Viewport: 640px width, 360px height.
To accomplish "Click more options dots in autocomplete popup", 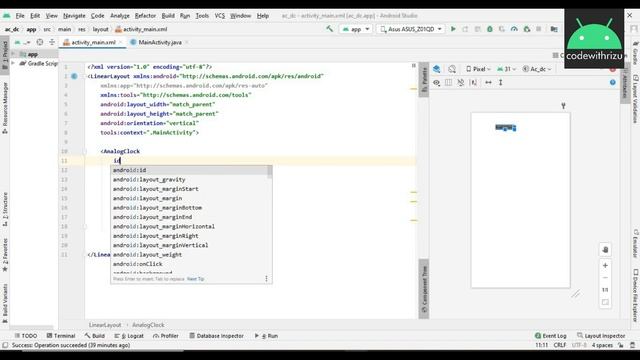I will pyautogui.click(x=267, y=279).
